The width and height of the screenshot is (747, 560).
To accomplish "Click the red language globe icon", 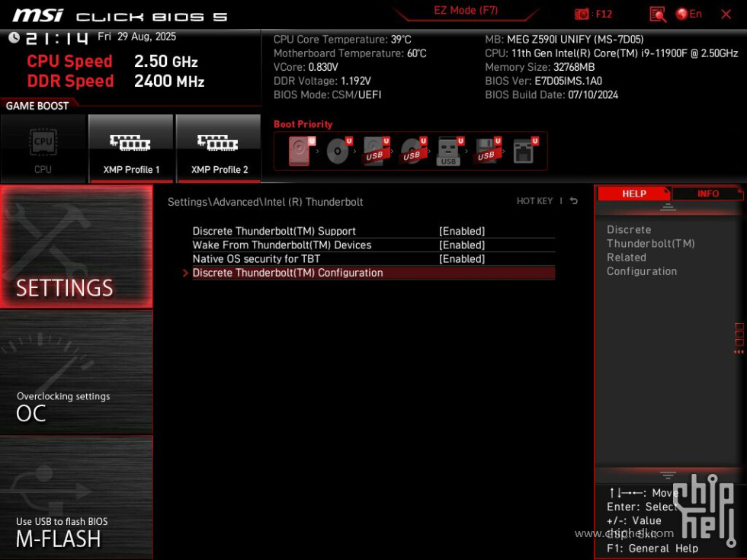I will (x=681, y=14).
